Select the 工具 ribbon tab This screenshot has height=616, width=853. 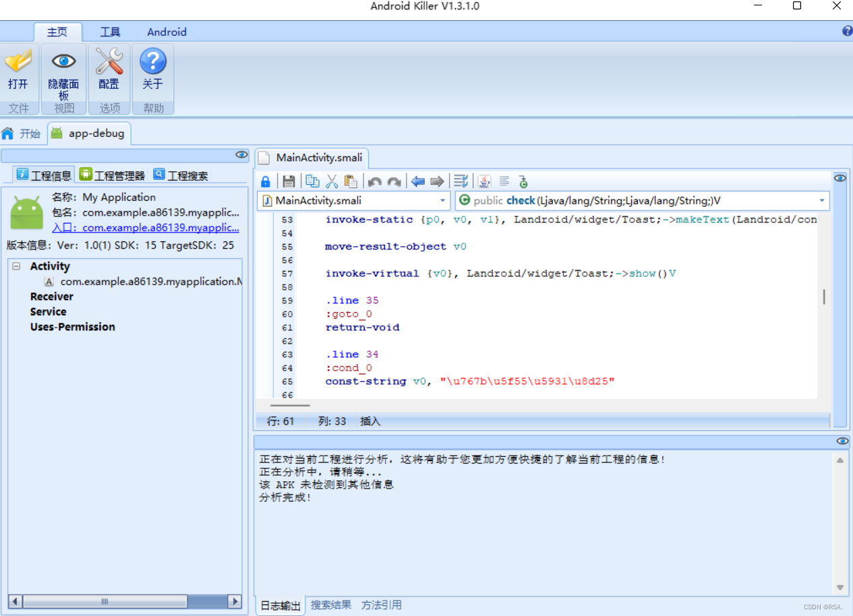point(110,32)
